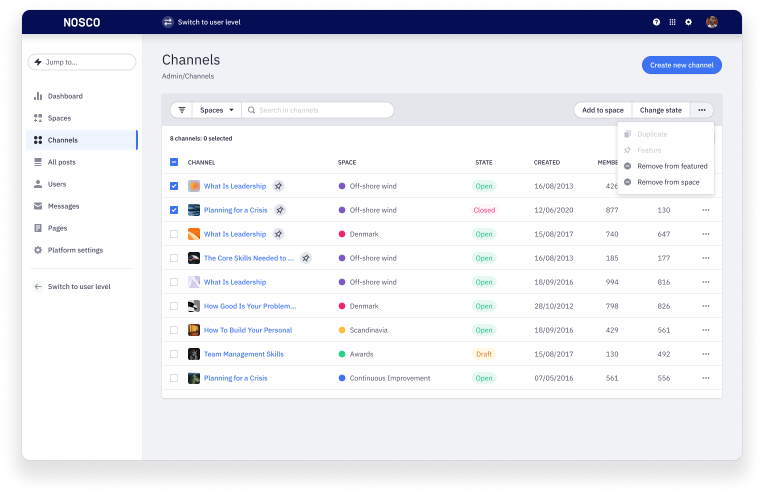This screenshot has width=764, height=494.
Task: Click the Pages document icon in sidebar
Action: pyautogui.click(x=38, y=228)
